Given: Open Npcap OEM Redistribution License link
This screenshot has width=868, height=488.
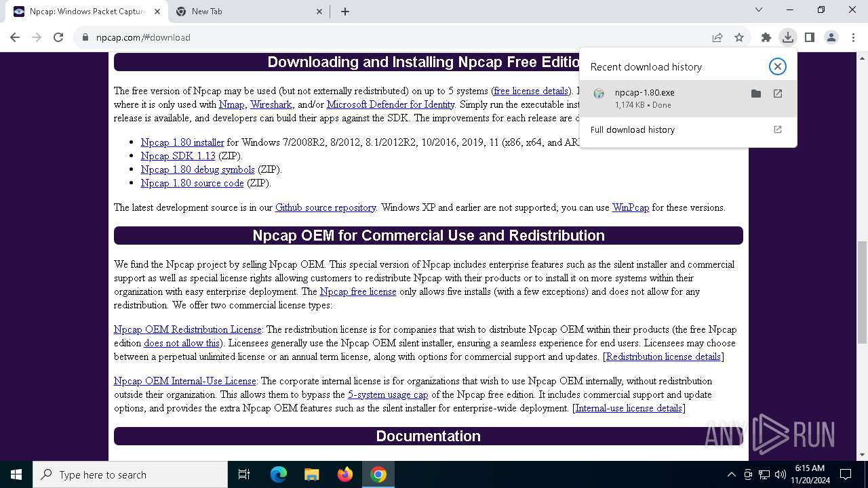Looking at the screenshot, I should [x=188, y=329].
